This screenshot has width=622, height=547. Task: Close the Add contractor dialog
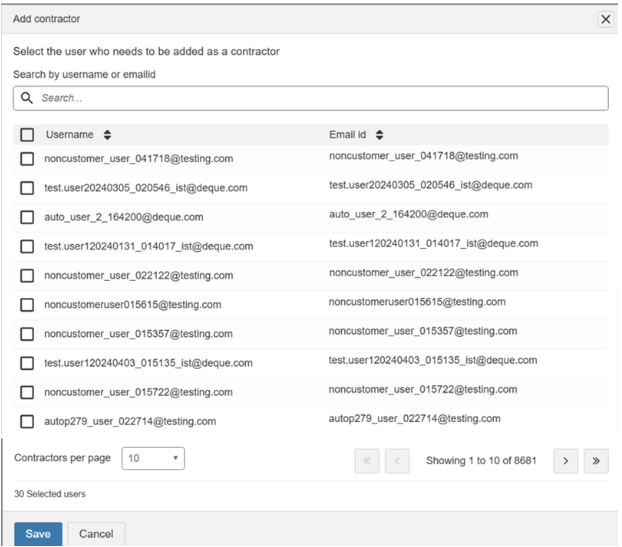[x=605, y=19]
